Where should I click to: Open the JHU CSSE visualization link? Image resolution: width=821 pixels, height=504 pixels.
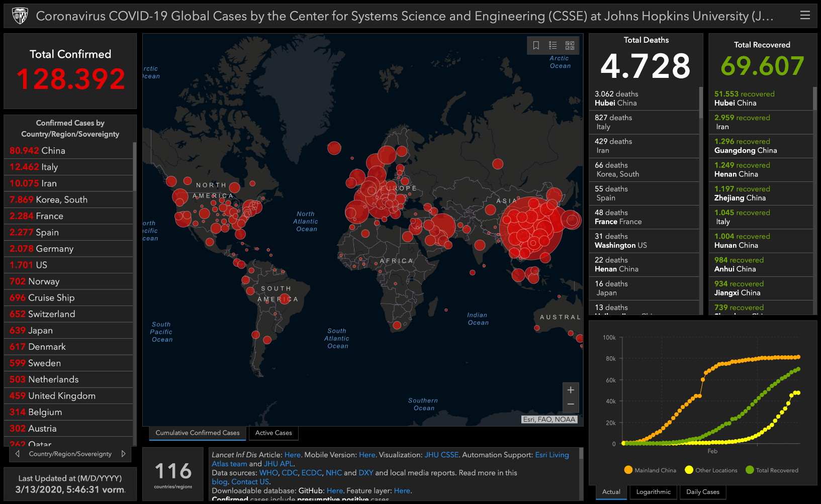coord(441,455)
